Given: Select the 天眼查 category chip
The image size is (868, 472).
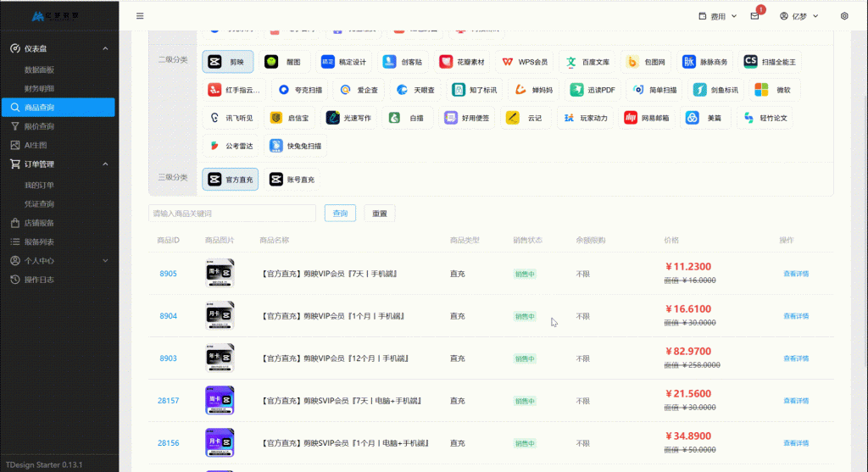Looking at the screenshot, I should tap(415, 90).
